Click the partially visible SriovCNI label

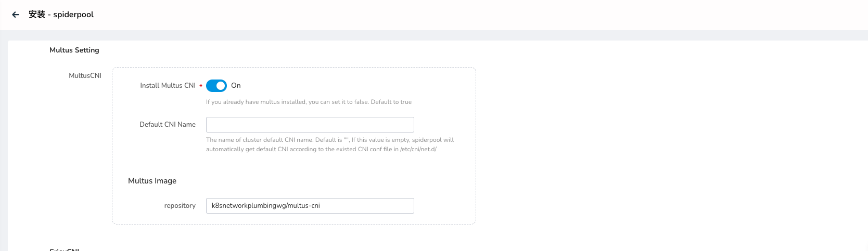(x=64, y=249)
